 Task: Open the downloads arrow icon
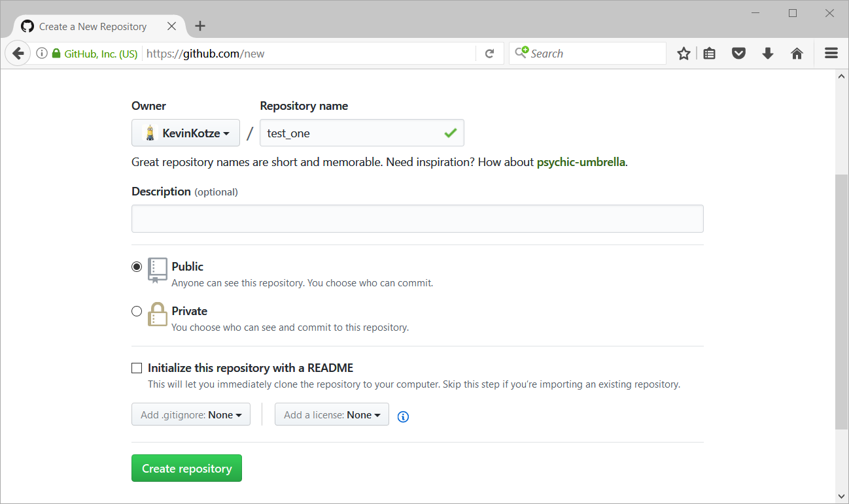click(768, 54)
